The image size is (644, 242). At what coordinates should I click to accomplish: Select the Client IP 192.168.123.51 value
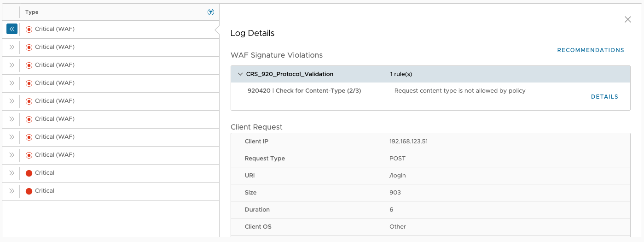click(x=408, y=142)
